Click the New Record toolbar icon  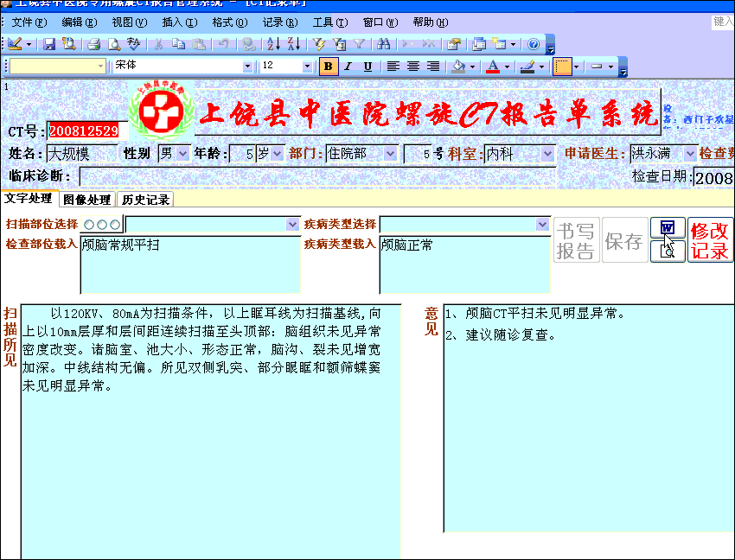pyautogui.click(x=408, y=44)
